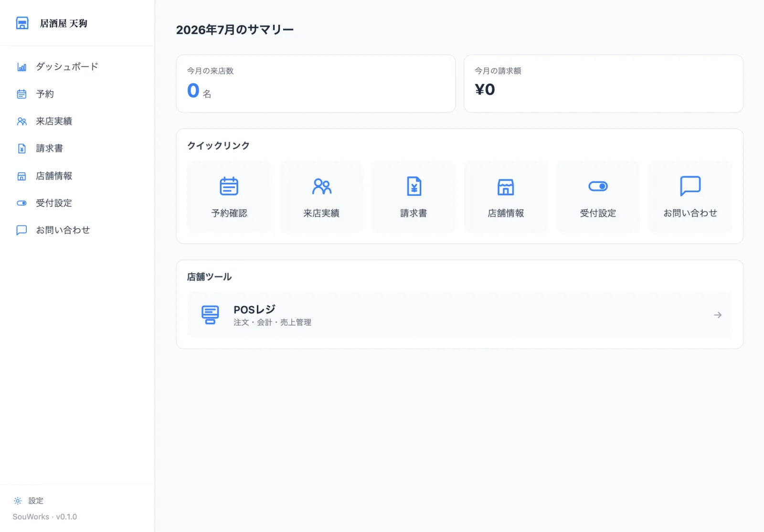
Task: Click the store logo icon beside 居酒屋 天狗
Action: tap(22, 23)
